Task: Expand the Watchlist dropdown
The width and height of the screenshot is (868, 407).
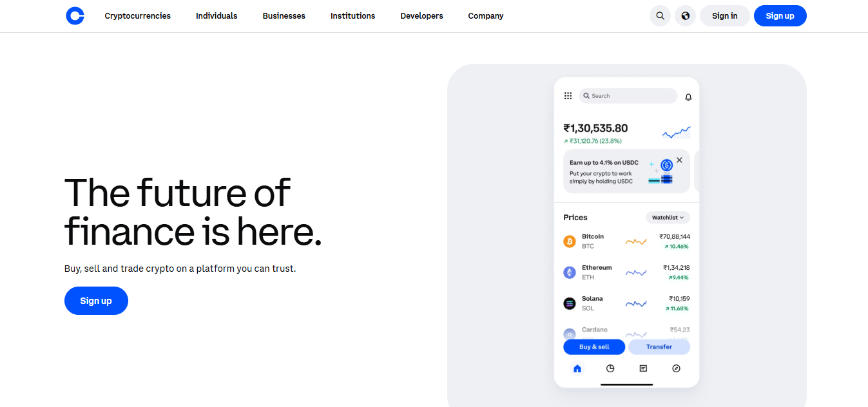Action: 668,218
